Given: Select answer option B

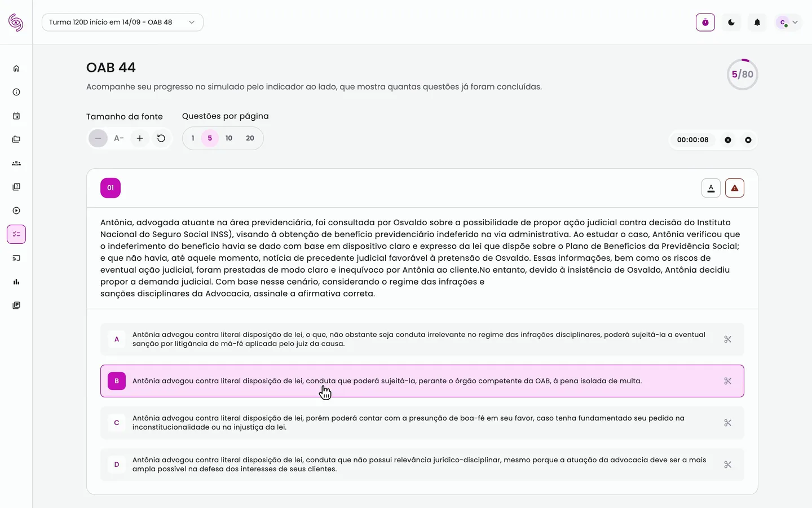Looking at the screenshot, I should (422, 381).
